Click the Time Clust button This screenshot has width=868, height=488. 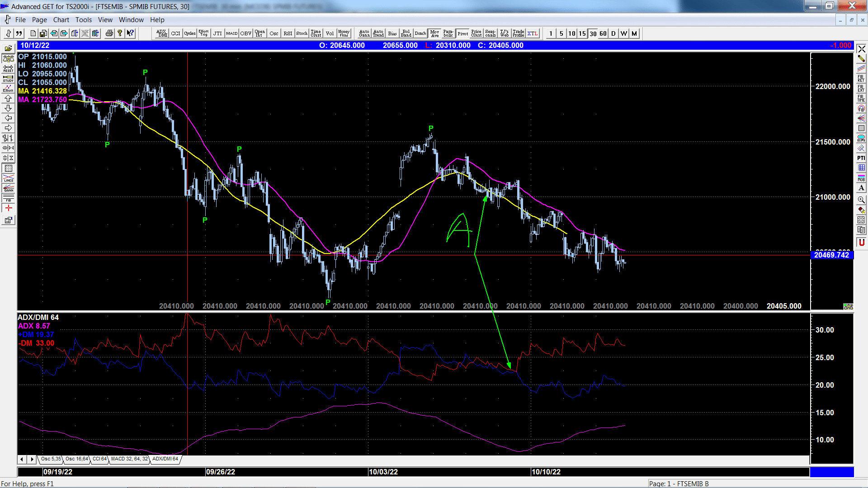[x=316, y=33]
